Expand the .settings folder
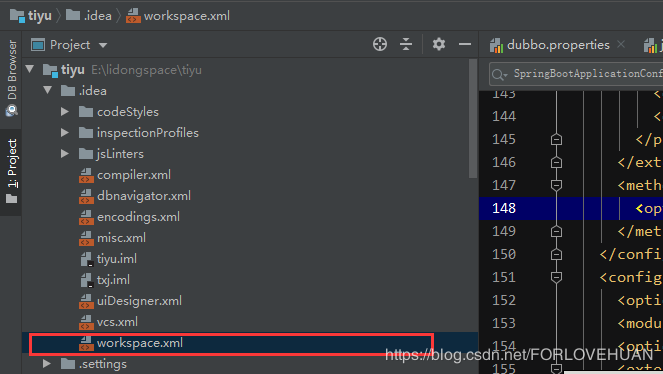663x374 pixels. (x=47, y=363)
